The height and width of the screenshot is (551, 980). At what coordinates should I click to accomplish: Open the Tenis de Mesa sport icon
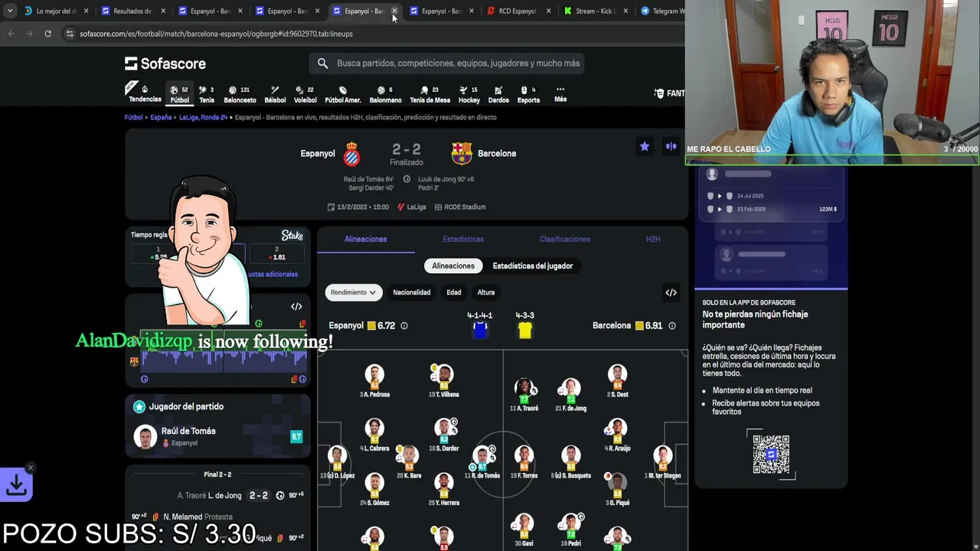pos(430,93)
